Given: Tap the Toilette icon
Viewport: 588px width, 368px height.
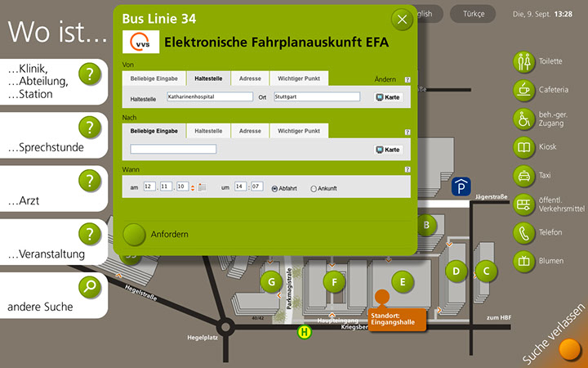Looking at the screenshot, I should tap(523, 61).
